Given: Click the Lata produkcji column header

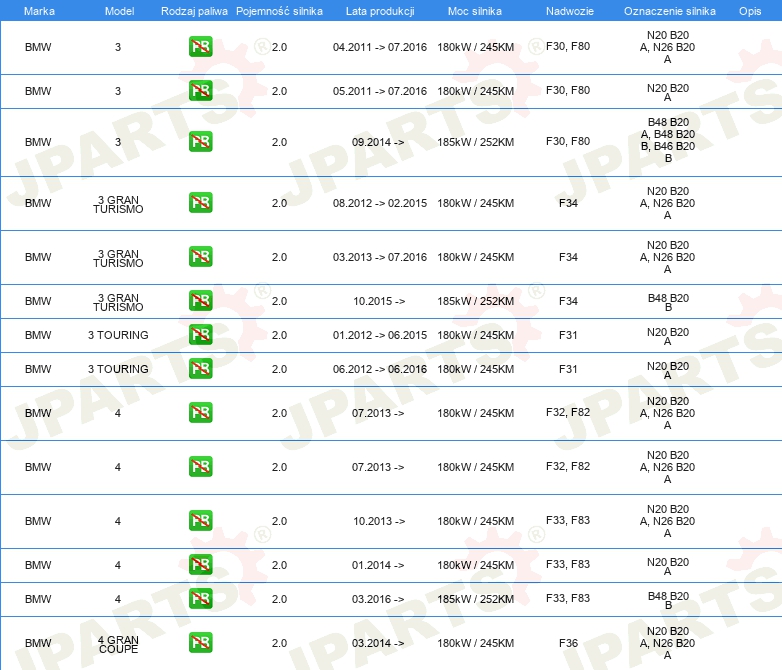Looking at the screenshot, I should [x=380, y=11].
